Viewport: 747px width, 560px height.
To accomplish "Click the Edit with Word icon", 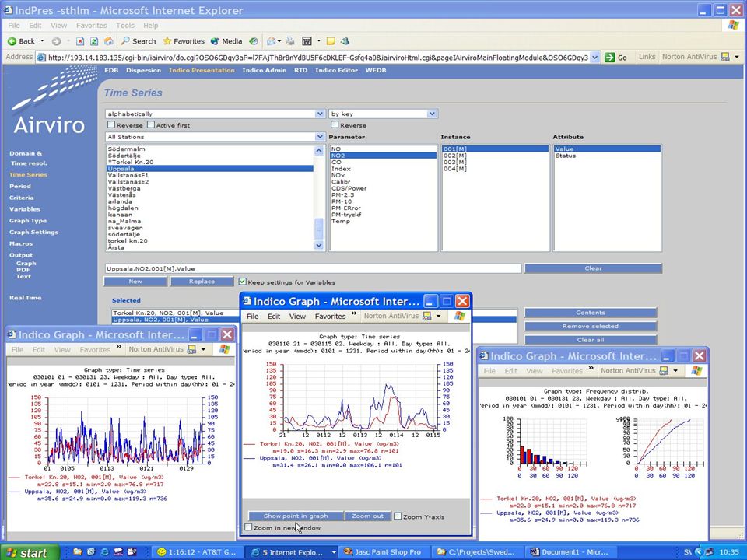I will coord(307,41).
